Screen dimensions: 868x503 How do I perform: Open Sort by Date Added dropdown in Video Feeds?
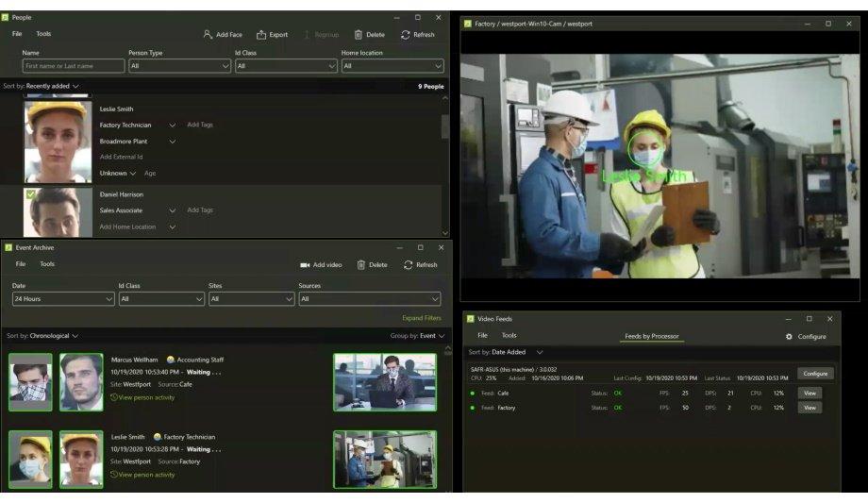[x=517, y=352]
